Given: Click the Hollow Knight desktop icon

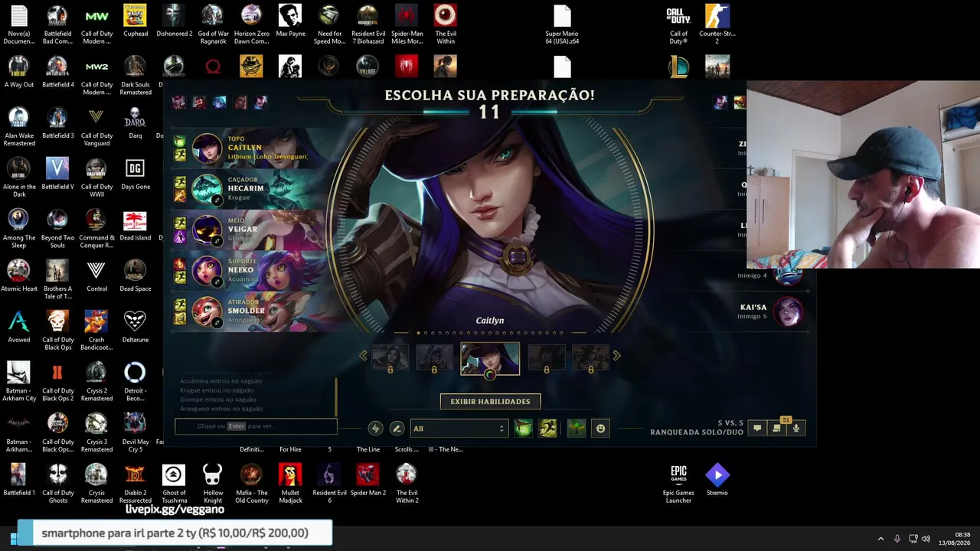Looking at the screenshot, I should 213,484.
